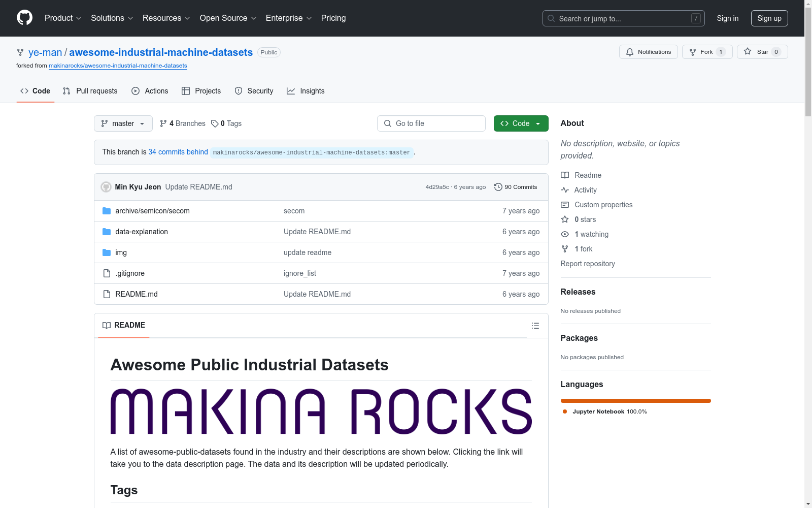Click the Fork button icon
The width and height of the screenshot is (812, 508).
click(693, 52)
